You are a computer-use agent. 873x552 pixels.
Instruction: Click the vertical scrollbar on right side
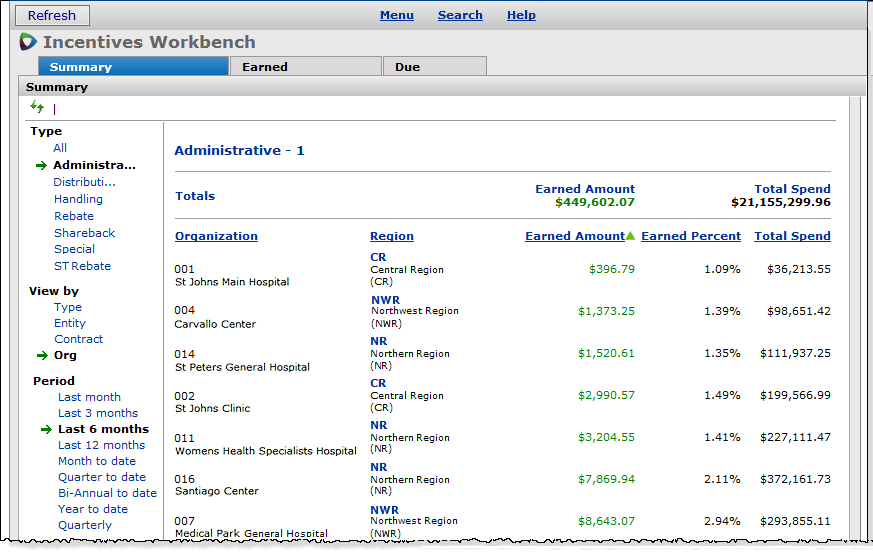[856, 320]
